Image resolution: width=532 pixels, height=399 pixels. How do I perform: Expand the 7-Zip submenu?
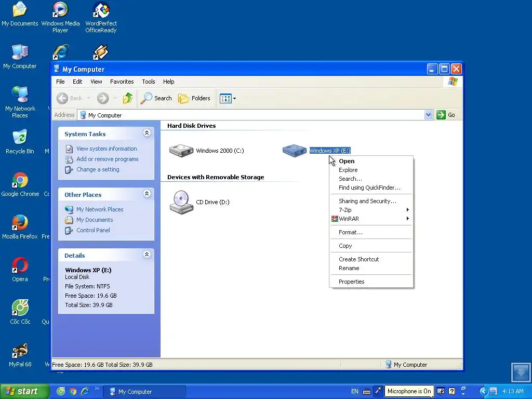[371, 210]
